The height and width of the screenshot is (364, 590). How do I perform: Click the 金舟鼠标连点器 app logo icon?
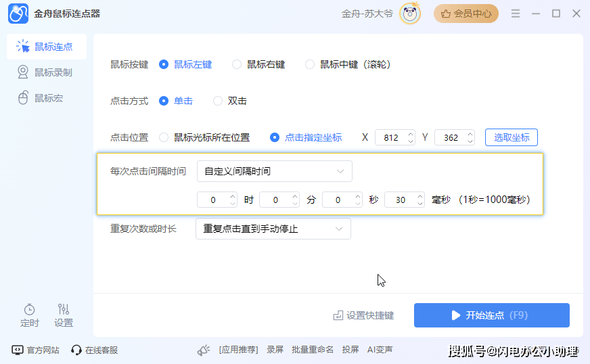[18, 14]
